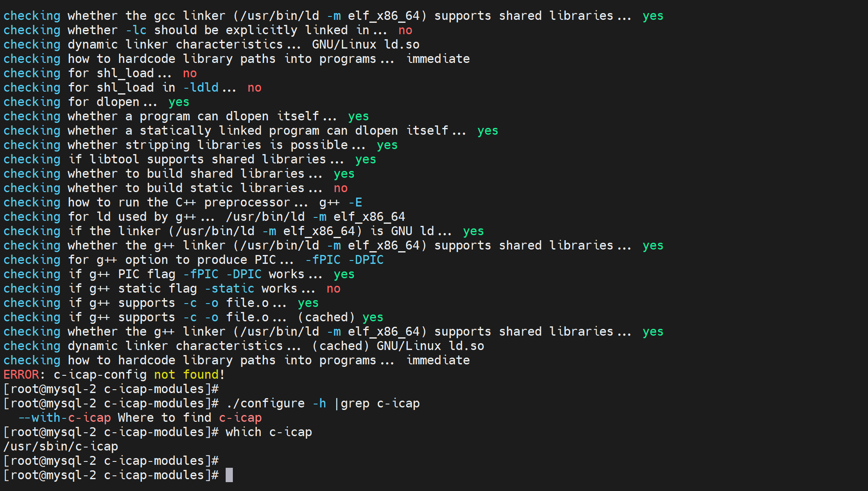Click the "./configure -h" command text
The height and width of the screenshot is (491, 868).
(x=276, y=403)
